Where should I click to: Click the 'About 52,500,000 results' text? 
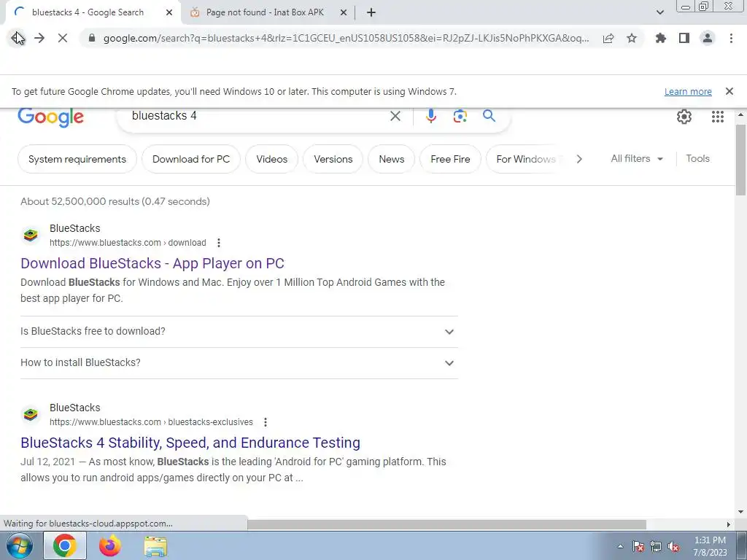pos(115,201)
